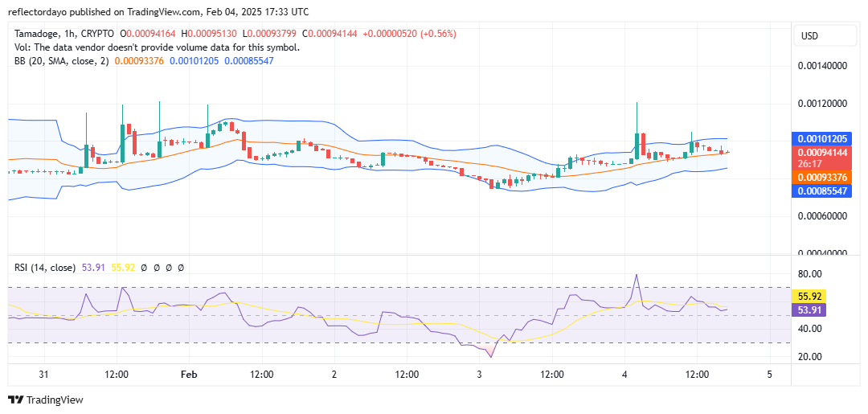Click the BB upper value 0.00101205 in legend
Screen dimensions: 868x414
(x=194, y=61)
